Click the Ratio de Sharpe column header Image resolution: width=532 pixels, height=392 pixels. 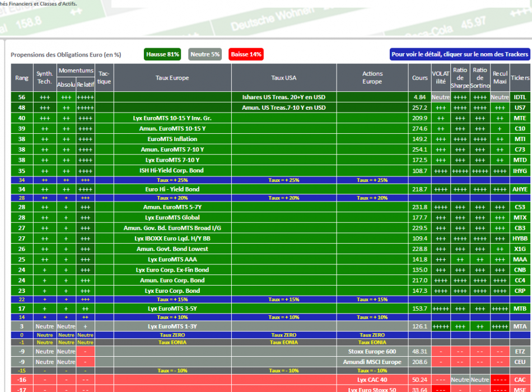tap(460, 78)
